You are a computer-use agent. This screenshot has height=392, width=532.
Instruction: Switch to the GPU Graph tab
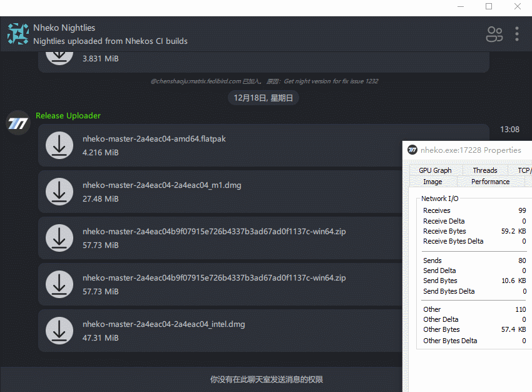(x=434, y=170)
